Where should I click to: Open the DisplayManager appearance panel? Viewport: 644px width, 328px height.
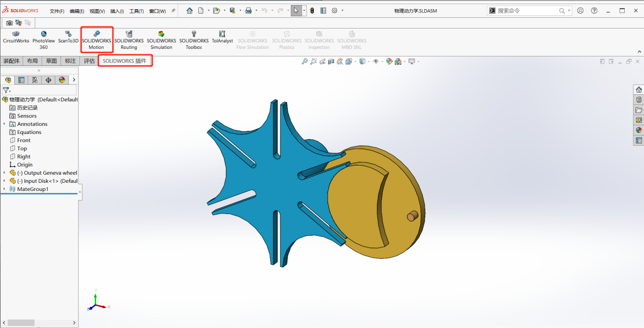pos(62,80)
